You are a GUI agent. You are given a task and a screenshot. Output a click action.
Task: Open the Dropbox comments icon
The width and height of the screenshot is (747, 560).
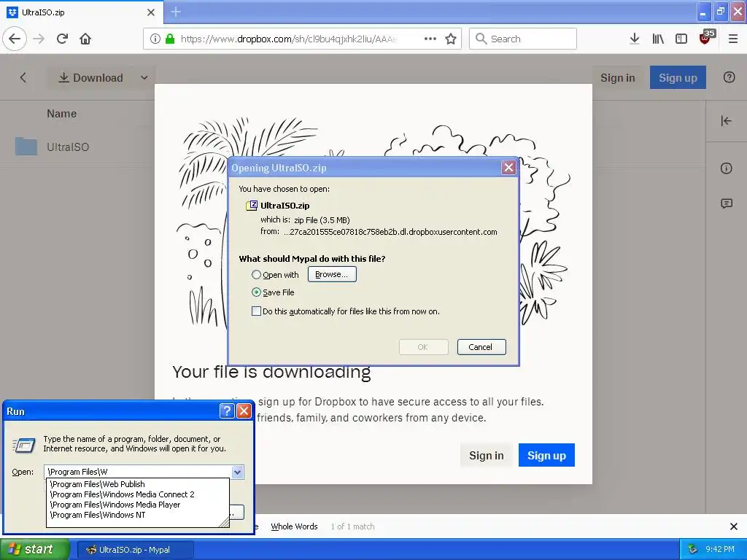(x=726, y=204)
